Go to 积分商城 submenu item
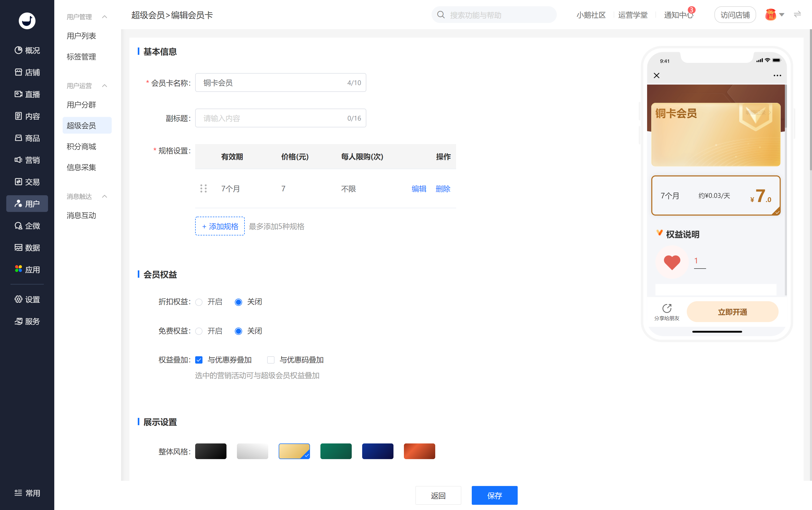The height and width of the screenshot is (510, 812). [x=81, y=146]
